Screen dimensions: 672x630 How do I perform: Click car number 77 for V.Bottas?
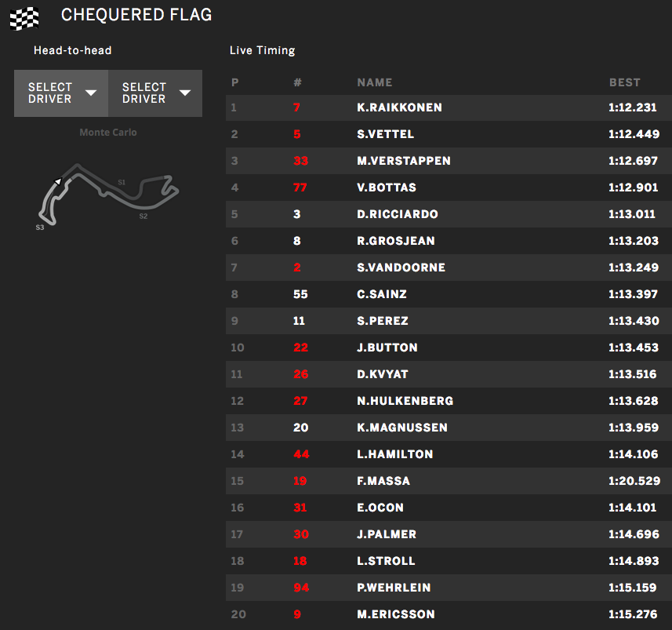click(x=300, y=188)
